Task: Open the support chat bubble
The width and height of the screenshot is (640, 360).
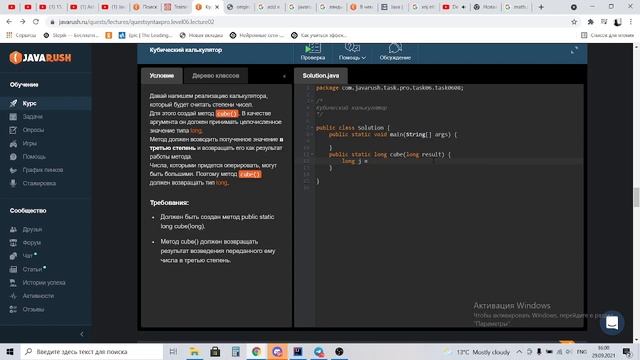Action: pyautogui.click(x=612, y=322)
